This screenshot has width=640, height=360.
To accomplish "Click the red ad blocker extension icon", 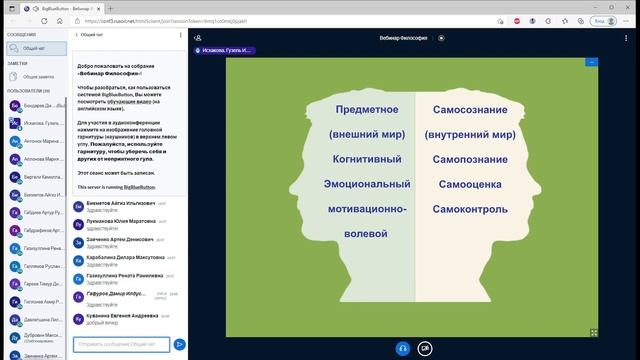I will click(x=517, y=21).
